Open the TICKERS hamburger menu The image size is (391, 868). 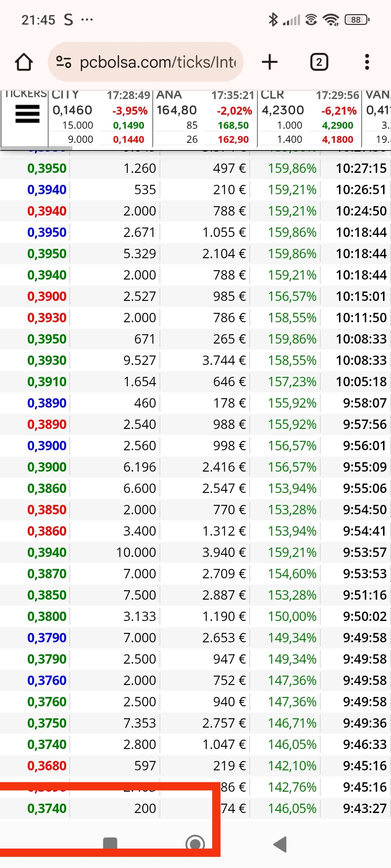[x=28, y=114]
